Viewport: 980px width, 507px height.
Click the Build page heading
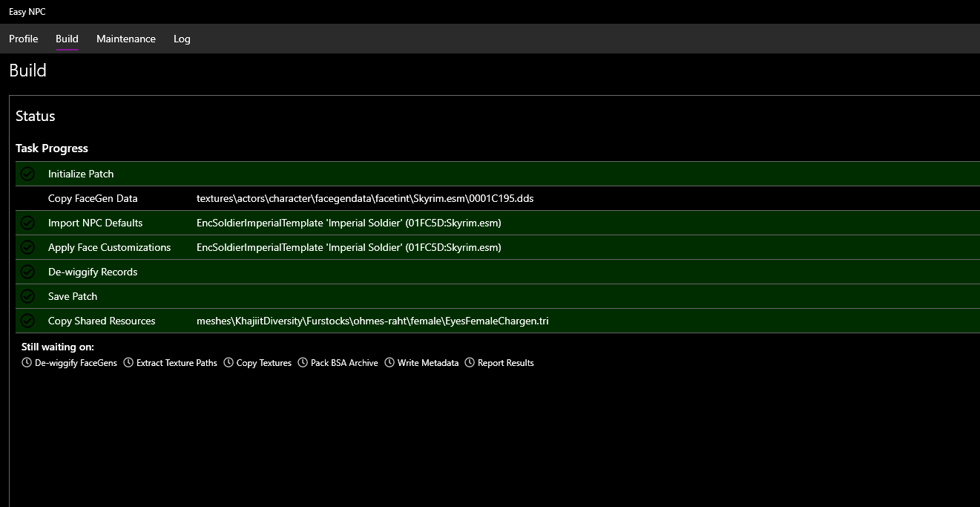(27, 71)
